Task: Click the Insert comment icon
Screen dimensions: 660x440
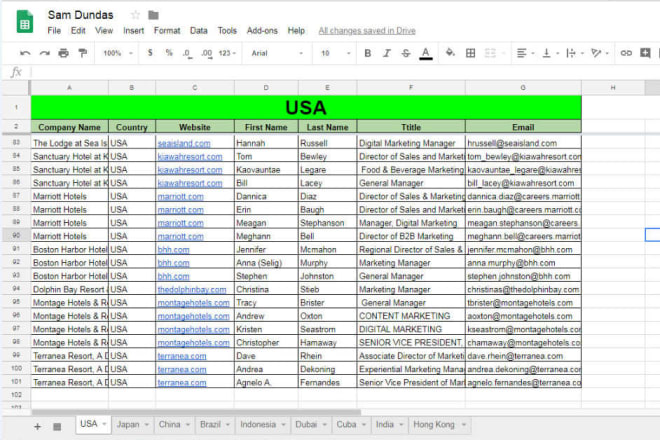Action: coord(645,53)
